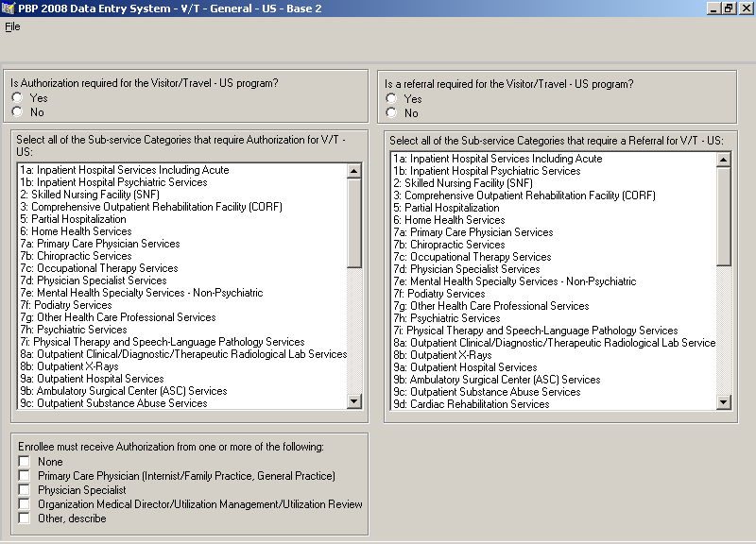This screenshot has height=544, width=756.
Task: Select 7i: Physical Therapy in Referral list
Action: [x=554, y=331]
